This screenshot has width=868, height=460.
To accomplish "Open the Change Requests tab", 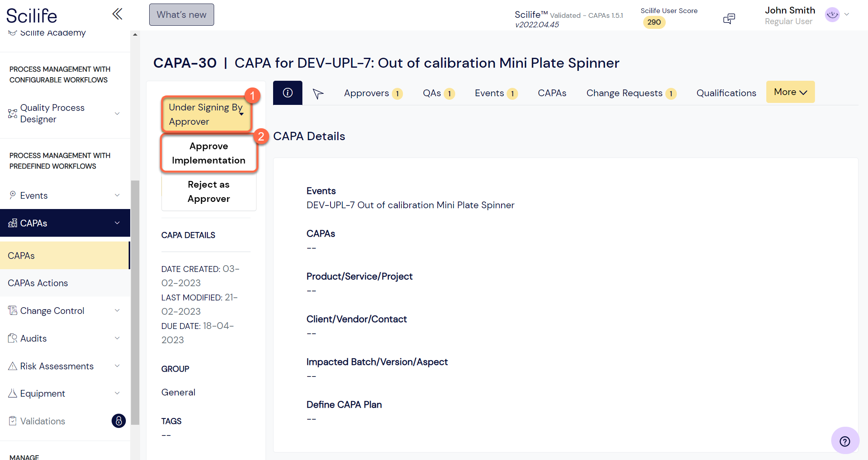I will click(631, 93).
